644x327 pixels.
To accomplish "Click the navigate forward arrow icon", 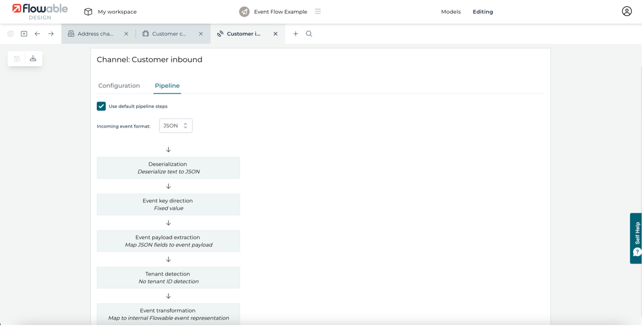I will point(51,34).
